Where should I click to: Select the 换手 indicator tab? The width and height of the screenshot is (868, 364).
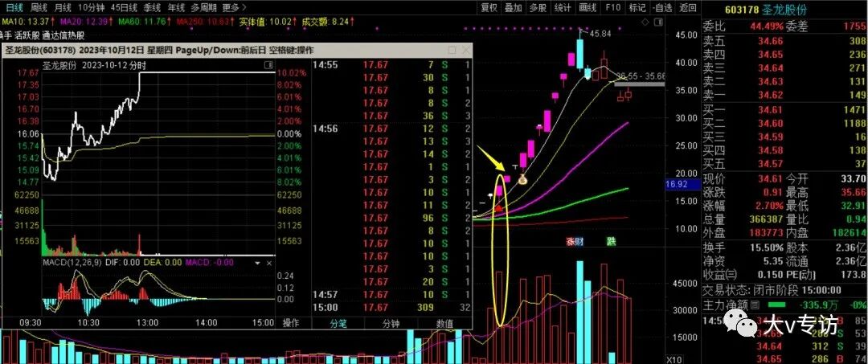pyautogui.click(x=6, y=35)
